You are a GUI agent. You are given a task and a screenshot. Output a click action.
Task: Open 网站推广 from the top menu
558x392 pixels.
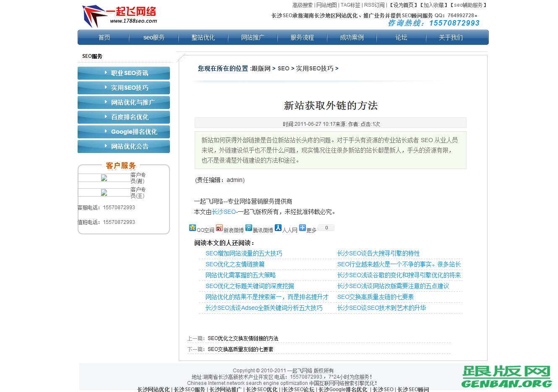[x=253, y=37]
